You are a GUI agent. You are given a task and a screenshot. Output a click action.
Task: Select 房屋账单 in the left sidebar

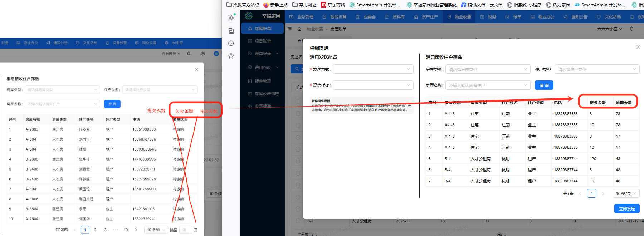(262, 29)
